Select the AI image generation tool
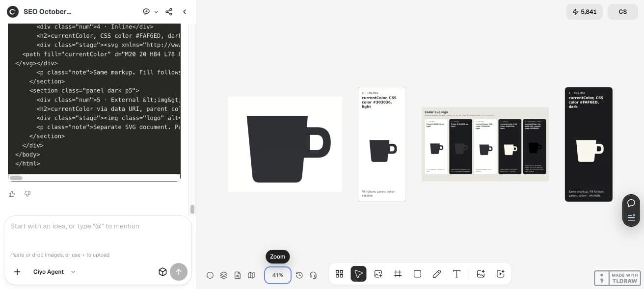The width and height of the screenshot is (644, 289). (x=481, y=274)
